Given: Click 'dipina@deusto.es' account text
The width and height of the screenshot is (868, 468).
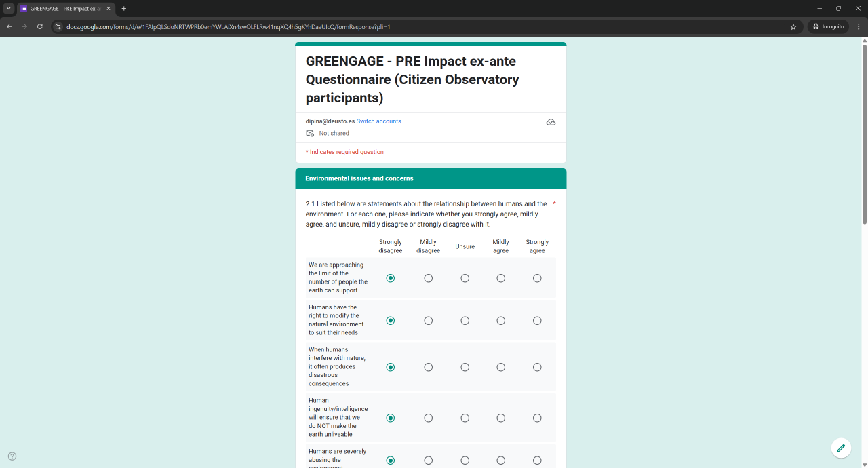Looking at the screenshot, I should coord(330,121).
